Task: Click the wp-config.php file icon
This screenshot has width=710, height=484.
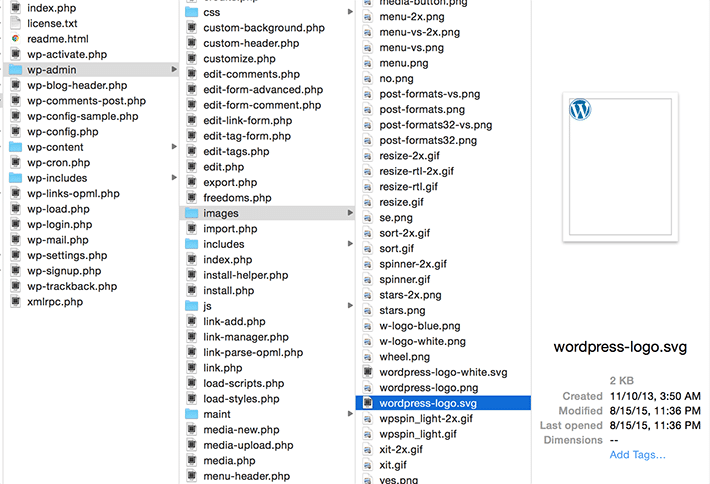Action: pyautogui.click(x=16, y=132)
